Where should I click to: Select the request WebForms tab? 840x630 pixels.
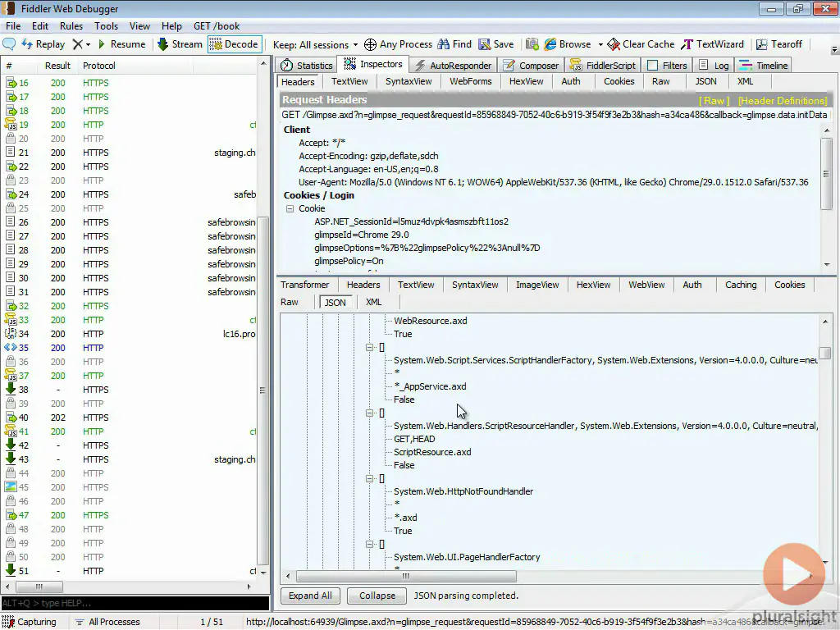click(470, 81)
